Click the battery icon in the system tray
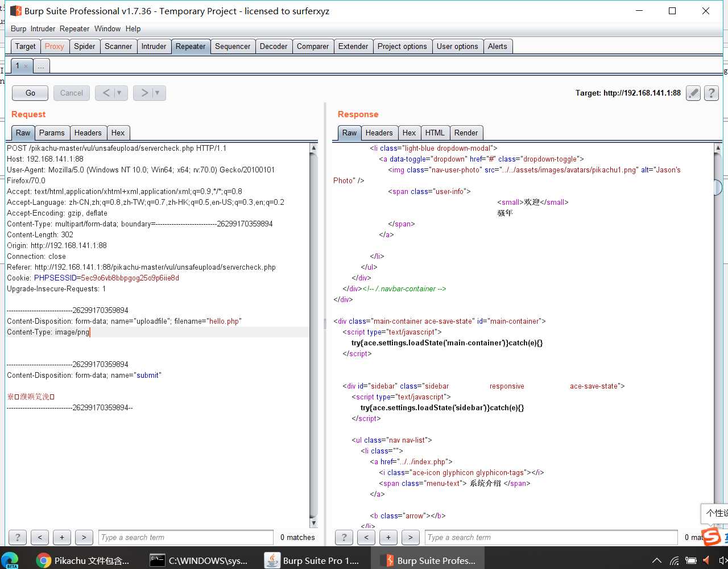This screenshot has height=569, width=728. [x=691, y=560]
